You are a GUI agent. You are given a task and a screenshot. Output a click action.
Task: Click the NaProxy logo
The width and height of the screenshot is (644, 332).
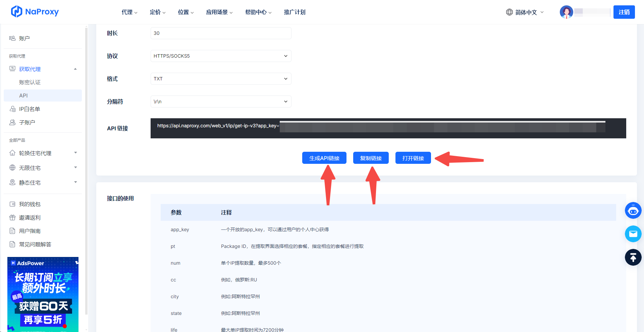[x=35, y=12]
